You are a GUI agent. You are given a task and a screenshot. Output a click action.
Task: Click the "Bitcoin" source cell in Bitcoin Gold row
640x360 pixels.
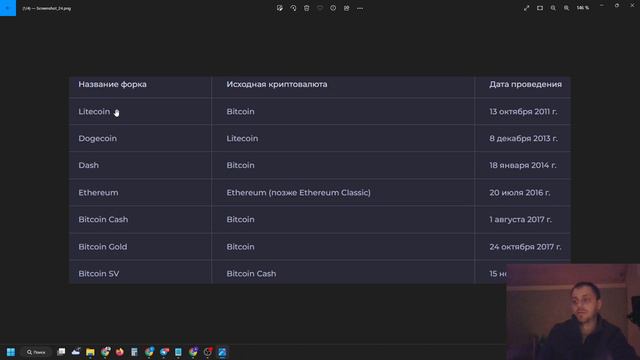pos(240,247)
